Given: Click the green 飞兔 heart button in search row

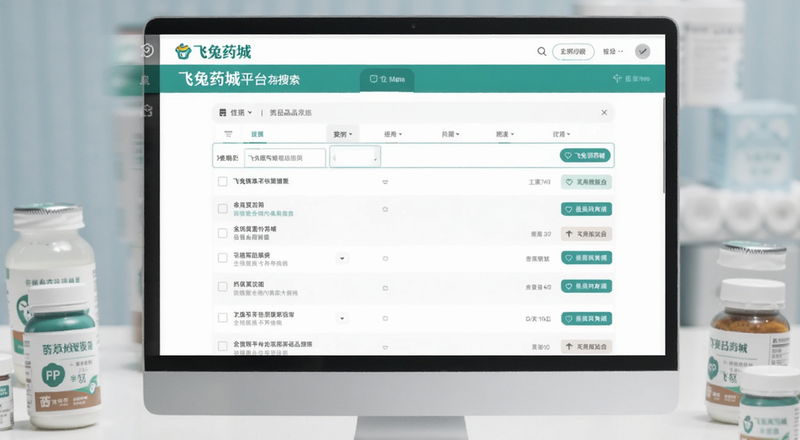Looking at the screenshot, I should [x=585, y=156].
